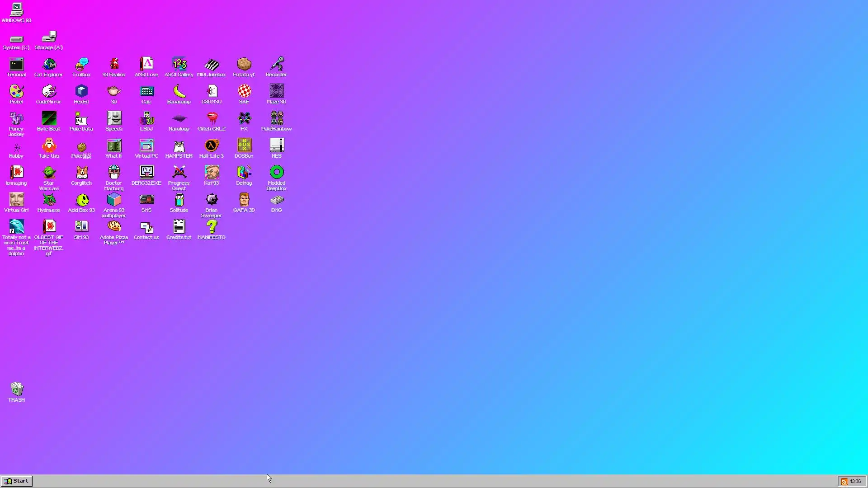Screen dimensions: 868x488
Task: Launch Cat Explorer browser icon
Action: [x=49, y=65]
